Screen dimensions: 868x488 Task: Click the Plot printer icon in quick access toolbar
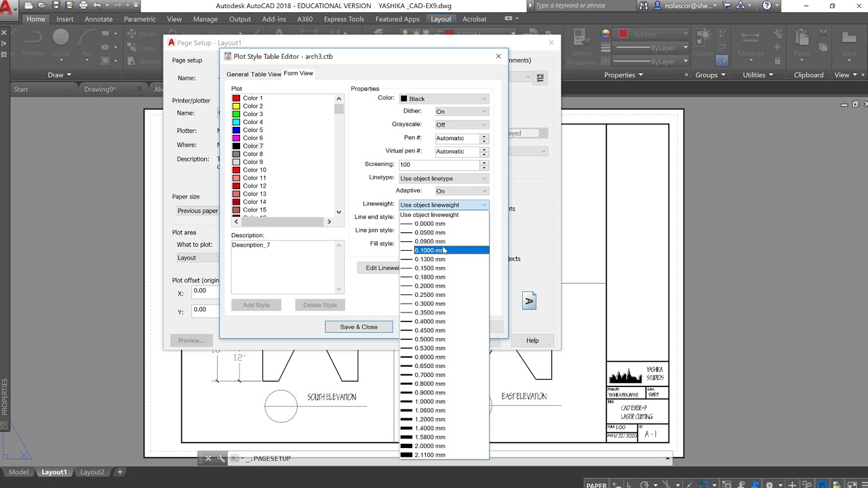(83, 5)
